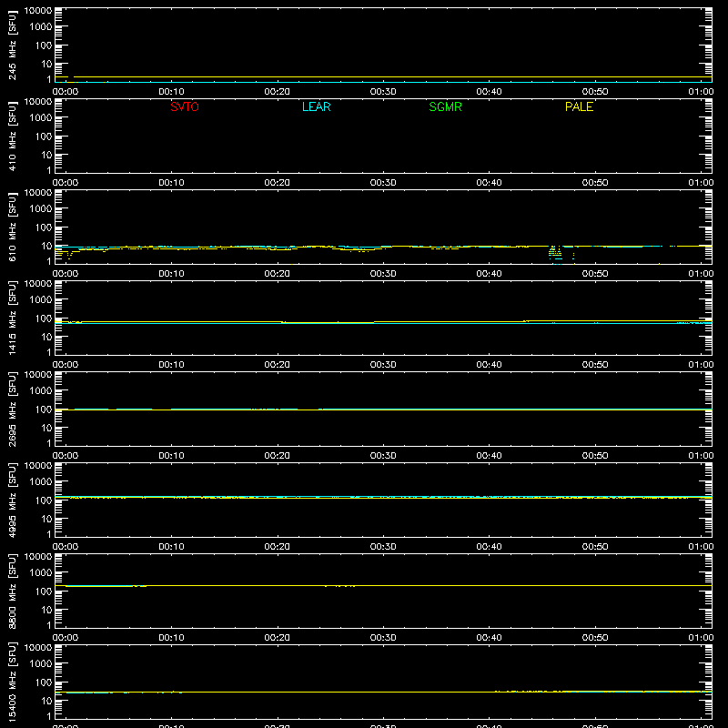Click 00:30 tick label under 245 MHz panel

(383, 92)
